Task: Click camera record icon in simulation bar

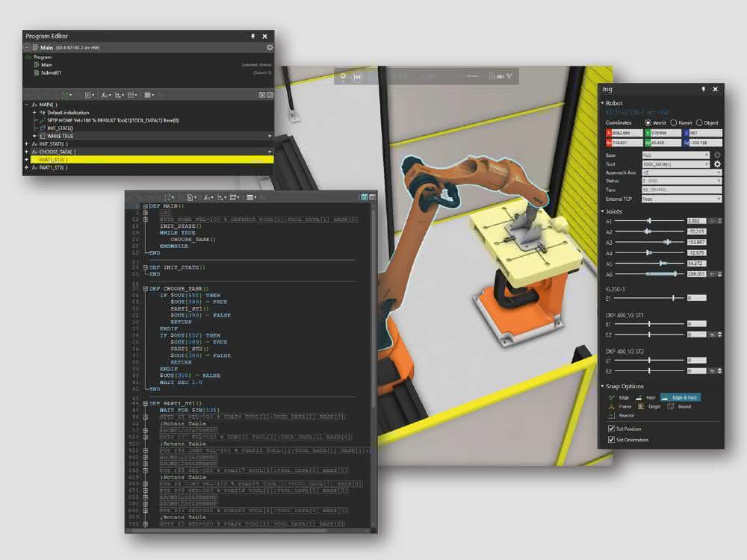Action: pos(500,76)
